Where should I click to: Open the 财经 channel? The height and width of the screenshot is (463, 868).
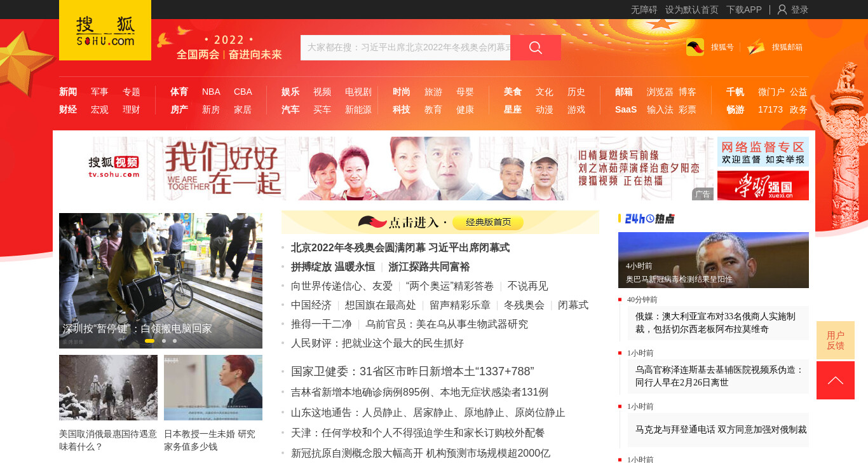point(68,109)
